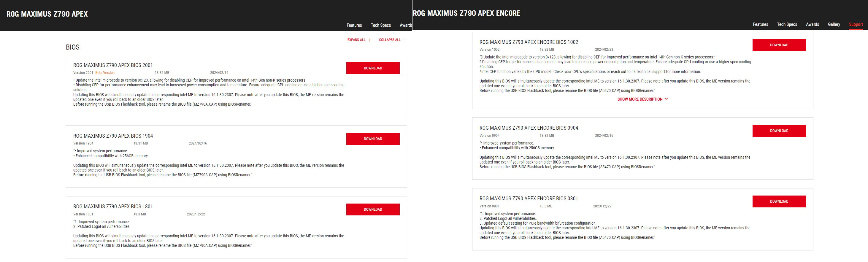Image resolution: width=868 pixels, height=262 pixels.
Task: Expand all BIOS entries
Action: pyautogui.click(x=359, y=40)
